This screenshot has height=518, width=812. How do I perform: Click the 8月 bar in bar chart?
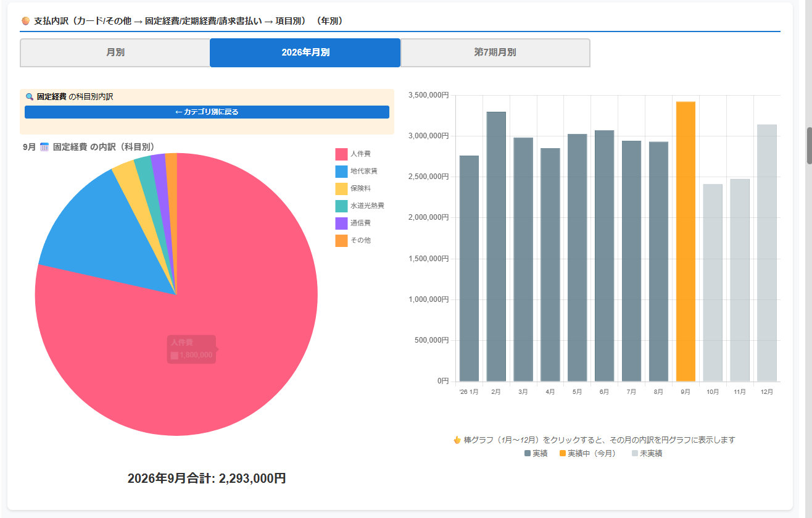point(658,262)
